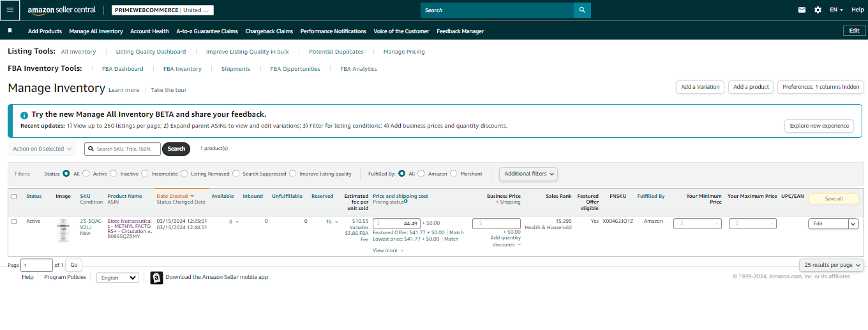
Task: Go to Listing Quality Dashboard
Action: (151, 52)
